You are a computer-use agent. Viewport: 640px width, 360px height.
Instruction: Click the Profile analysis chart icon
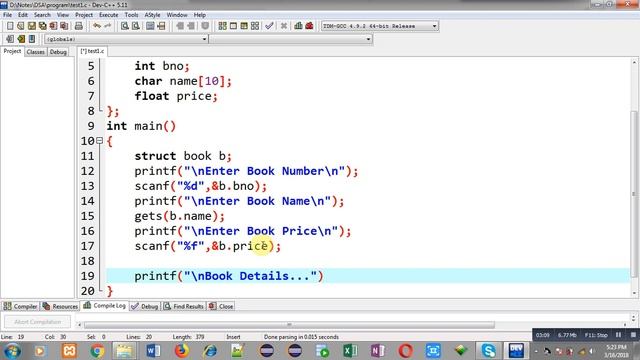click(x=298, y=26)
